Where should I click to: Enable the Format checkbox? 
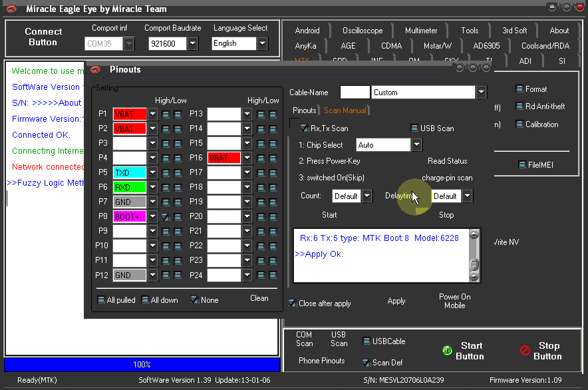tap(519, 89)
